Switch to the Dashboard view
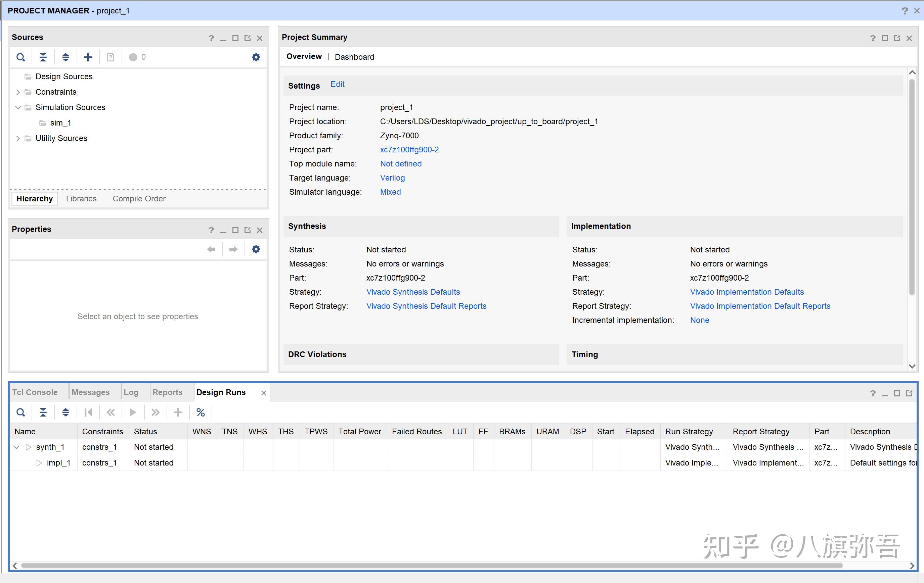Viewport: 924px width, 583px height. [x=354, y=57]
